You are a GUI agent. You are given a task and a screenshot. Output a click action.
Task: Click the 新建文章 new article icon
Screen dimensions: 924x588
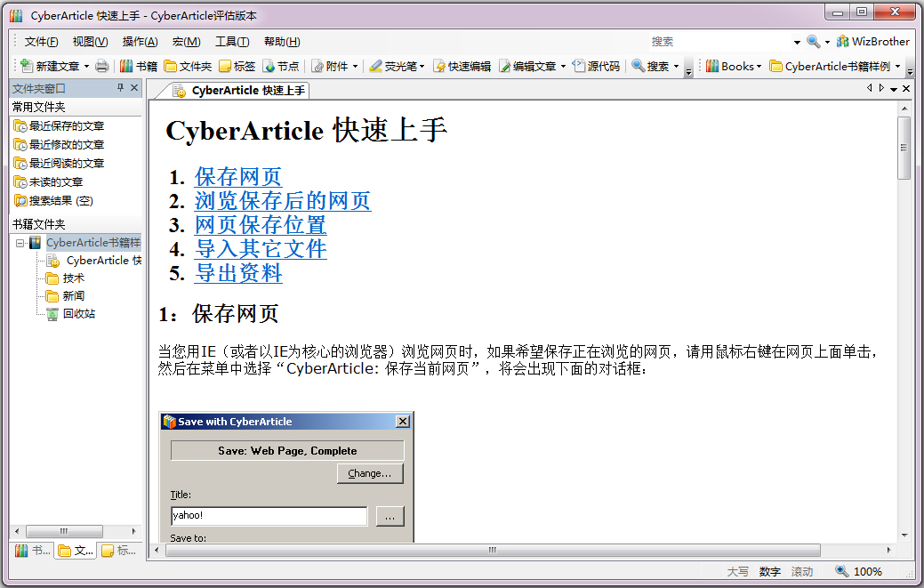[x=27, y=66]
